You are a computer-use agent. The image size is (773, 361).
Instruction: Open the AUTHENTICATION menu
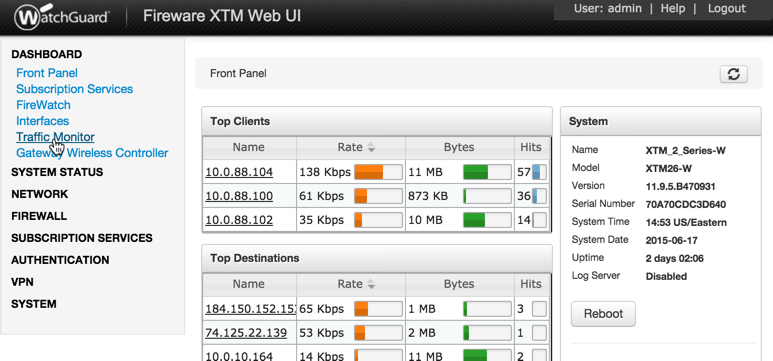pyautogui.click(x=60, y=260)
